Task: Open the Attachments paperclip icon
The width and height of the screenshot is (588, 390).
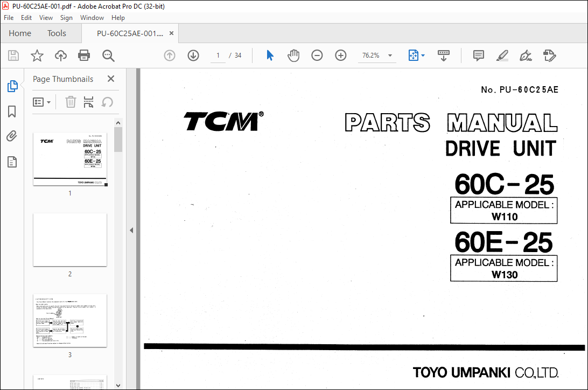Action: tap(12, 136)
